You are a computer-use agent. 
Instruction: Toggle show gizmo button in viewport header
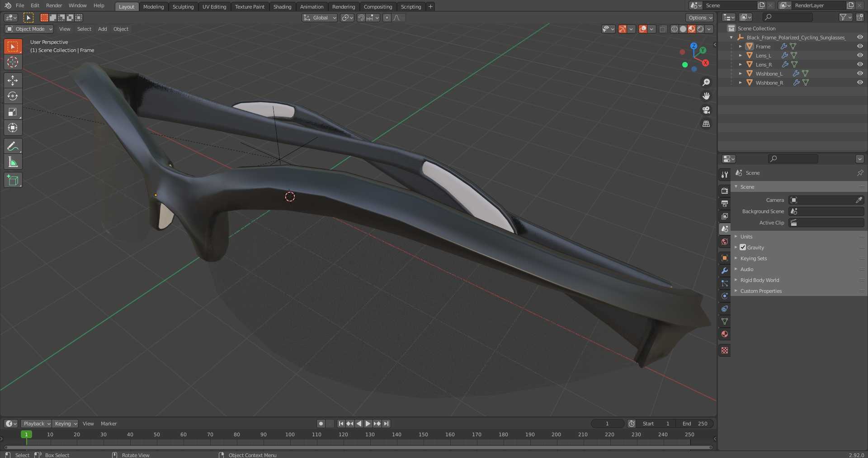click(623, 29)
